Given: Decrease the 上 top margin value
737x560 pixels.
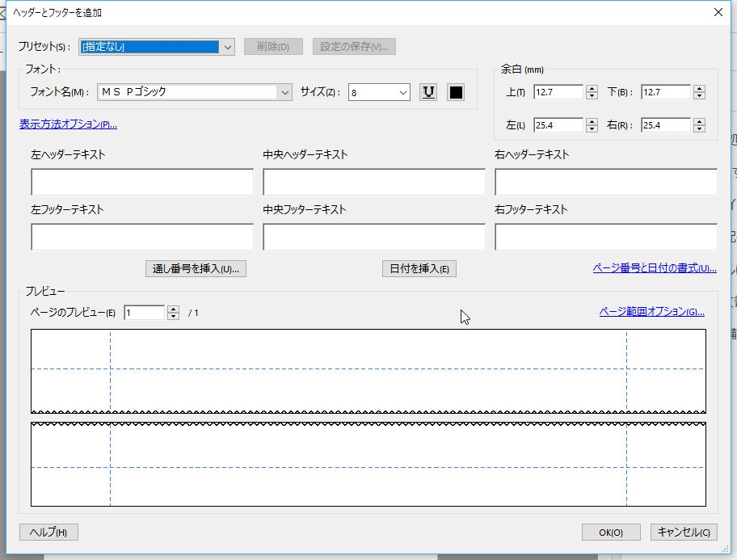Looking at the screenshot, I should click(592, 96).
